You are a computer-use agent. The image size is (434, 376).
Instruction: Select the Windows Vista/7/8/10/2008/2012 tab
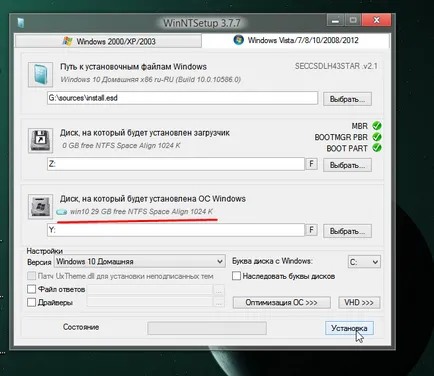[296, 40]
